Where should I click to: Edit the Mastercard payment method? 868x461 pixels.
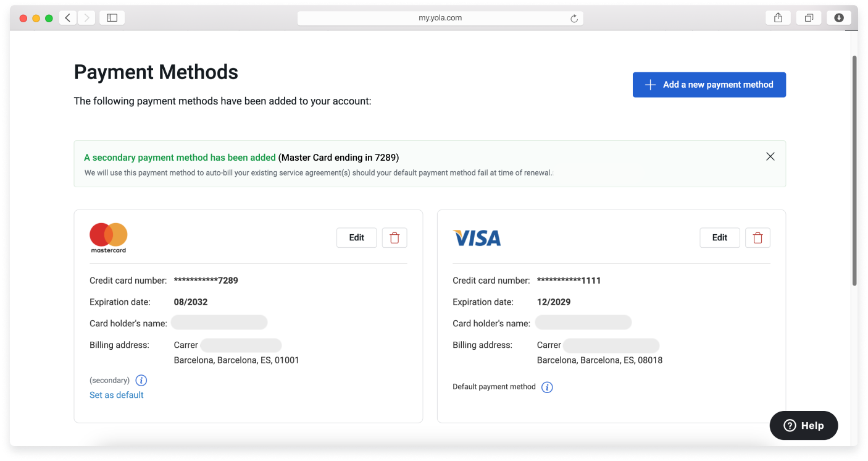pos(356,237)
